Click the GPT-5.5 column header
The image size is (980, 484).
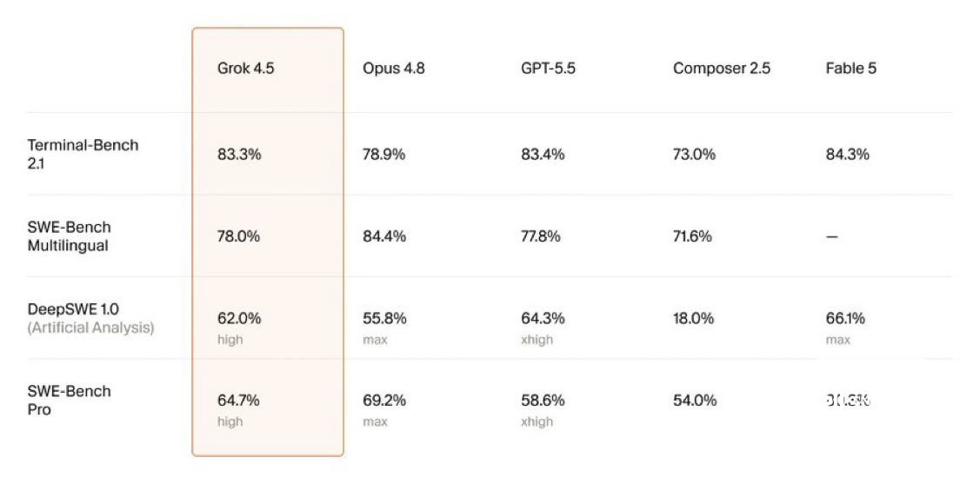[548, 69]
